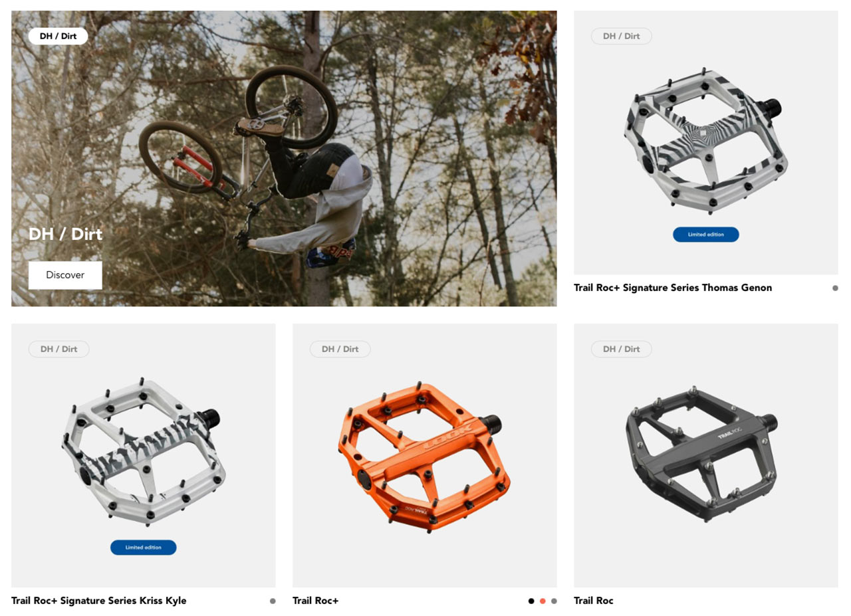Open the Trail Roc+ Signature Series Kriss Kyle link
Screen dimensions: 851x616
(x=99, y=601)
